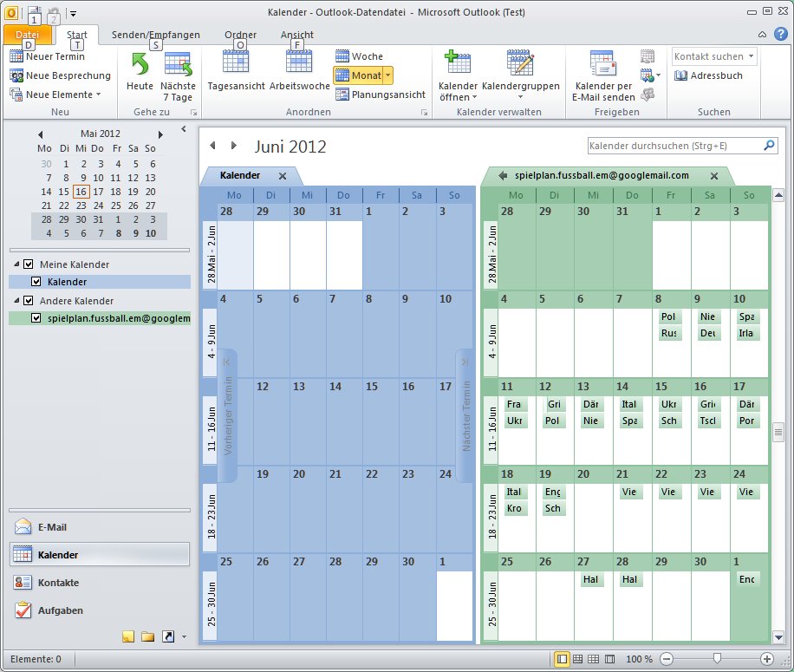
Task: Select the Start ribbon tab
Action: 77,35
